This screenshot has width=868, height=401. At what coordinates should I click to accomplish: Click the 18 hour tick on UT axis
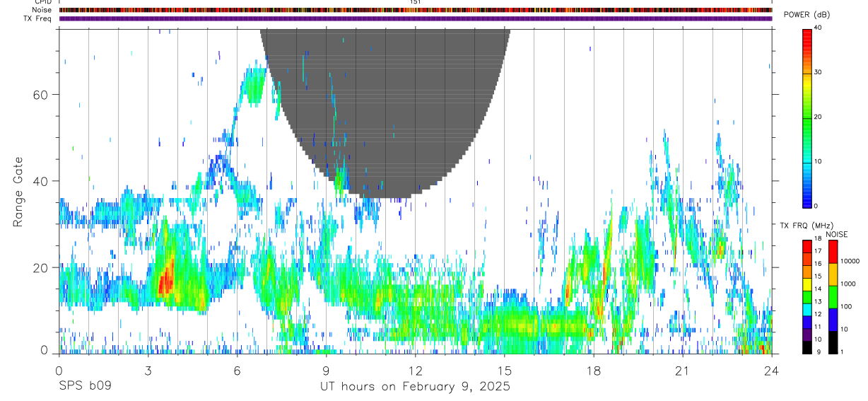(593, 371)
